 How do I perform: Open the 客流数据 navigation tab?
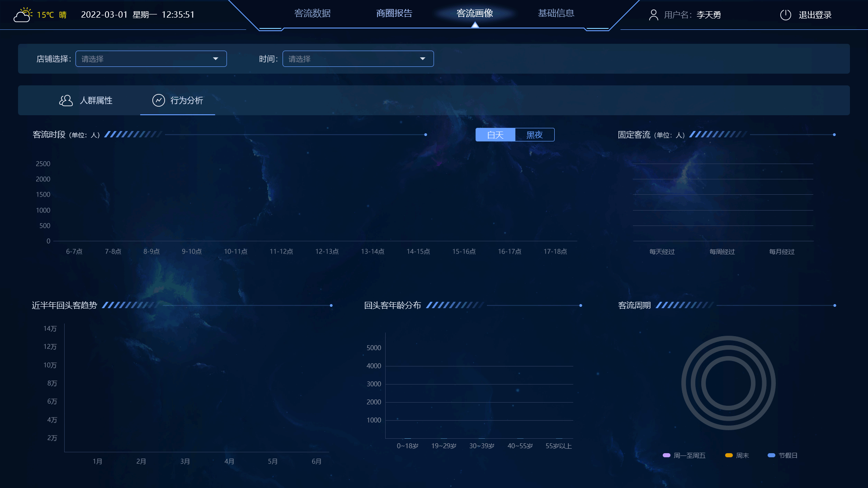click(x=312, y=14)
